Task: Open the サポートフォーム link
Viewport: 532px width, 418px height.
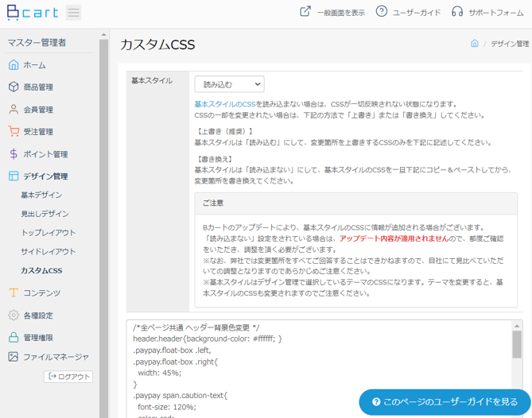Action: tap(496, 13)
